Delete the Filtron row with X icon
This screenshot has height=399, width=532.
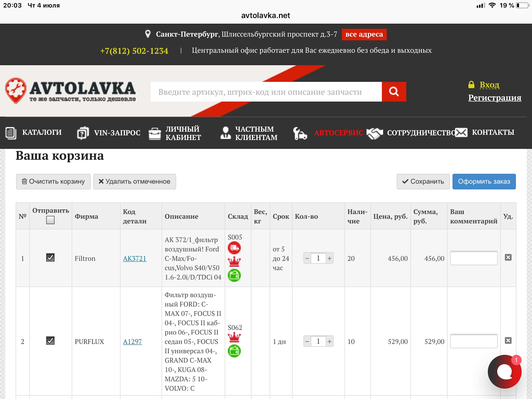(x=508, y=257)
